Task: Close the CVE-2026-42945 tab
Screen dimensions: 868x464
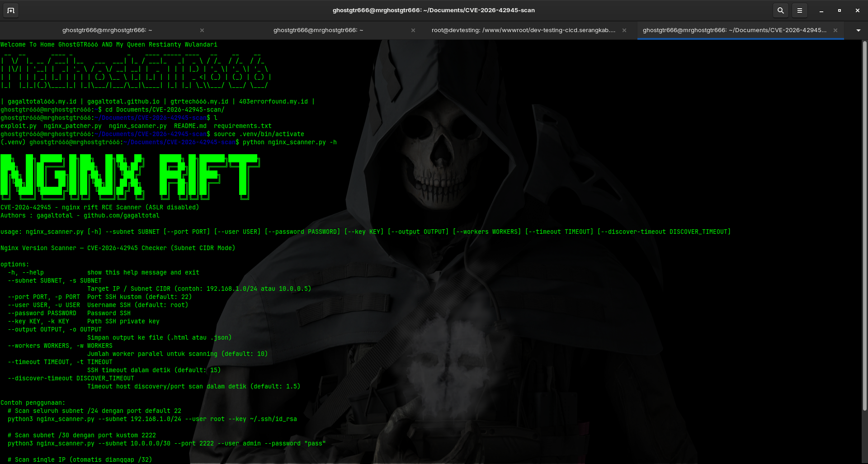Action: click(x=835, y=30)
